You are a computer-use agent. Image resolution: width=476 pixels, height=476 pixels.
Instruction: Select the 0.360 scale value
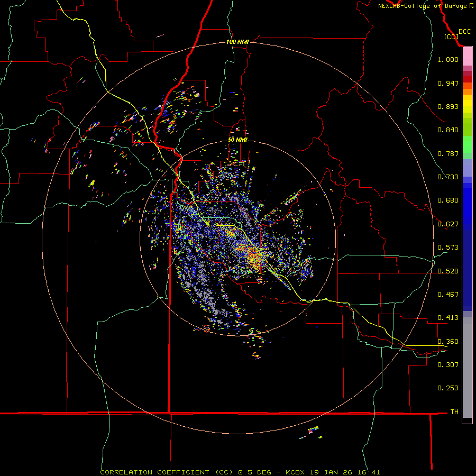click(x=448, y=342)
